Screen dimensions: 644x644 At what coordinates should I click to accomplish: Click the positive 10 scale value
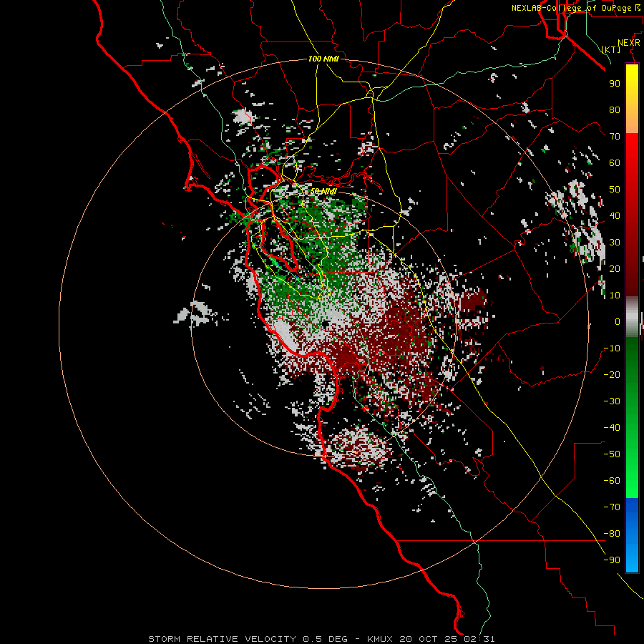(x=615, y=296)
